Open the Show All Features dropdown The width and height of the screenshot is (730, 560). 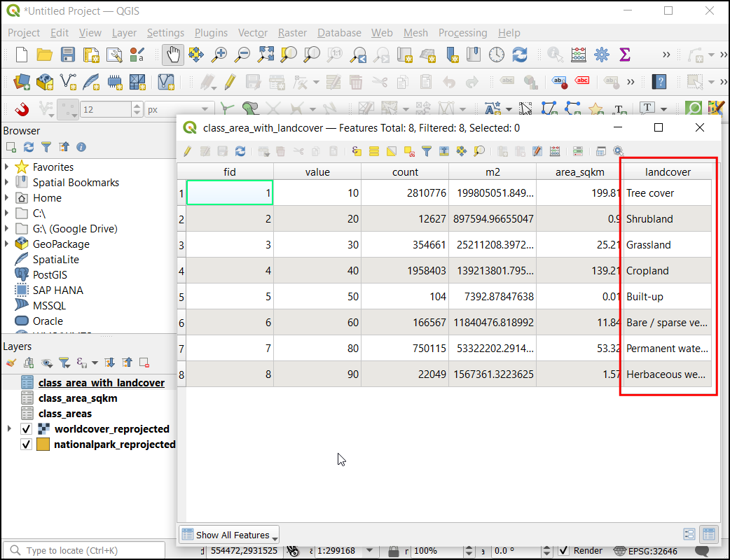(x=230, y=535)
